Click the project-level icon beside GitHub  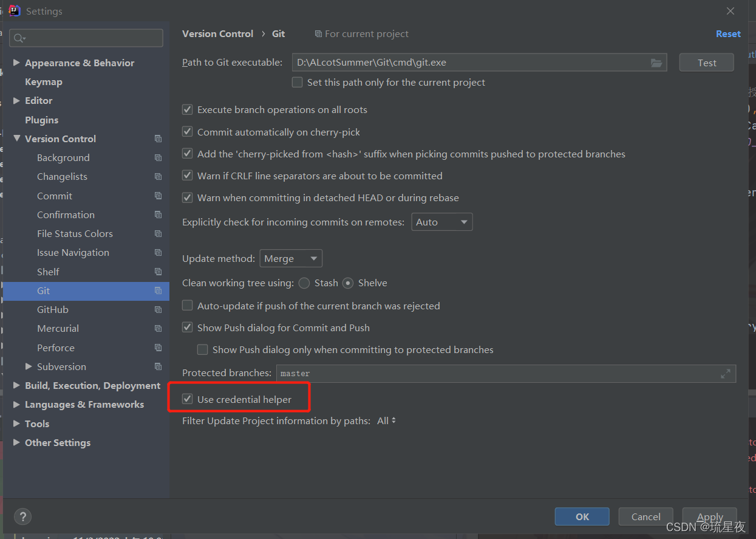click(x=158, y=310)
